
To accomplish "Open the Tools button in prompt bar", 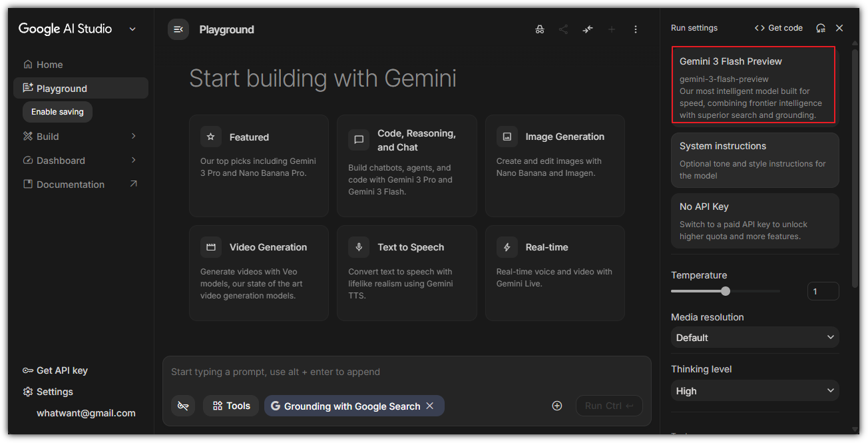I will click(x=231, y=406).
